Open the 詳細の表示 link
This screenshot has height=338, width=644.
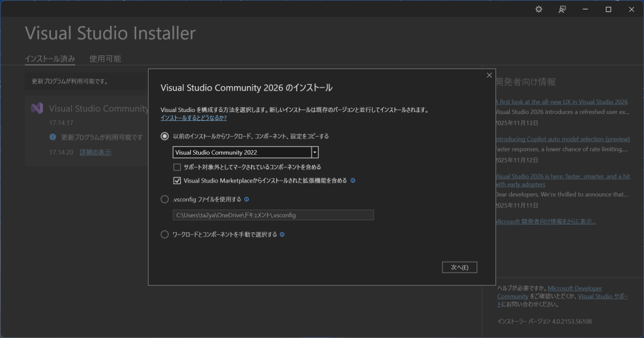pos(95,152)
